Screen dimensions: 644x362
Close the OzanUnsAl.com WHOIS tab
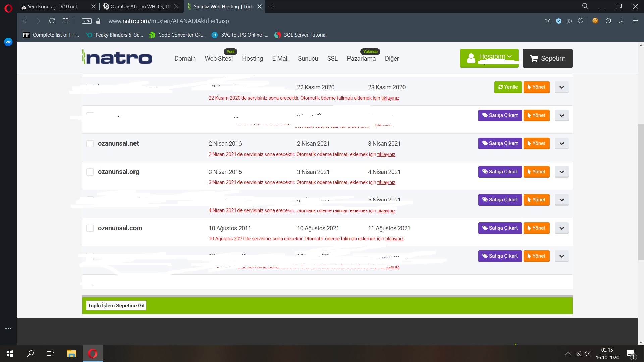click(176, 7)
